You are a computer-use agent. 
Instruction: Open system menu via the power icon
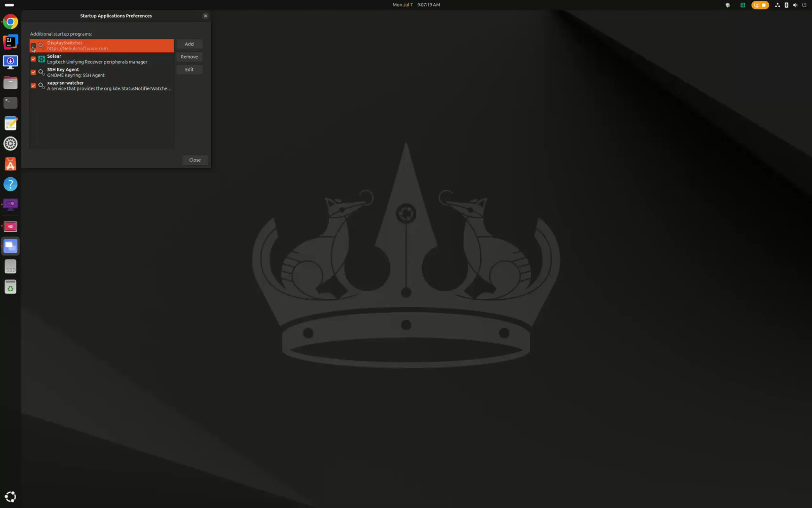click(x=804, y=5)
